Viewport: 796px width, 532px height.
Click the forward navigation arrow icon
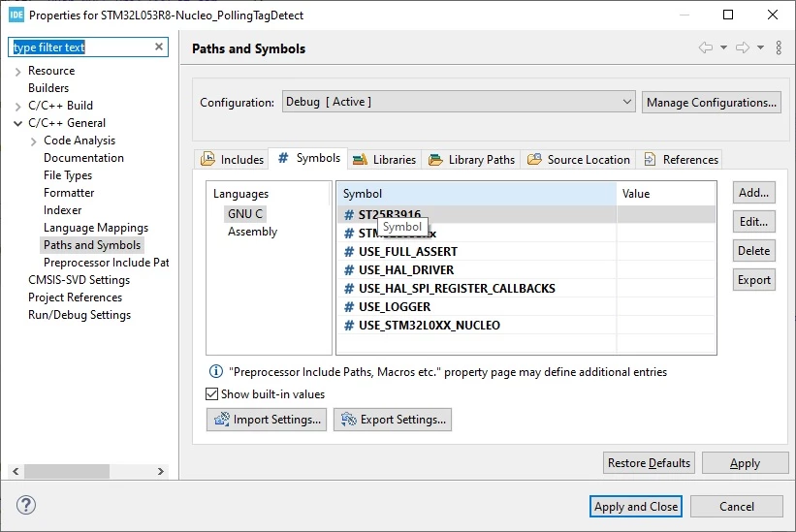coord(743,47)
